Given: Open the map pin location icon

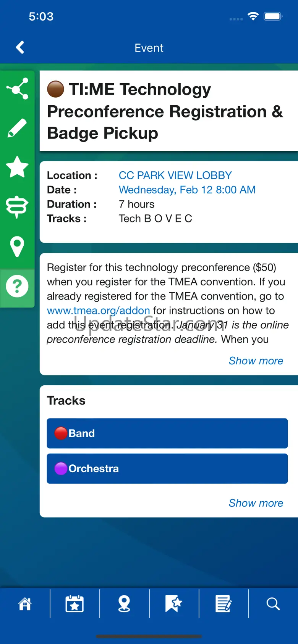Looking at the screenshot, I should [x=17, y=246].
